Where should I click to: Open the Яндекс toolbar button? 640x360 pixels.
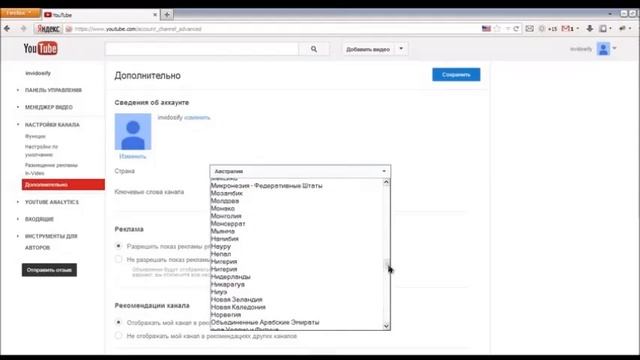[48, 29]
